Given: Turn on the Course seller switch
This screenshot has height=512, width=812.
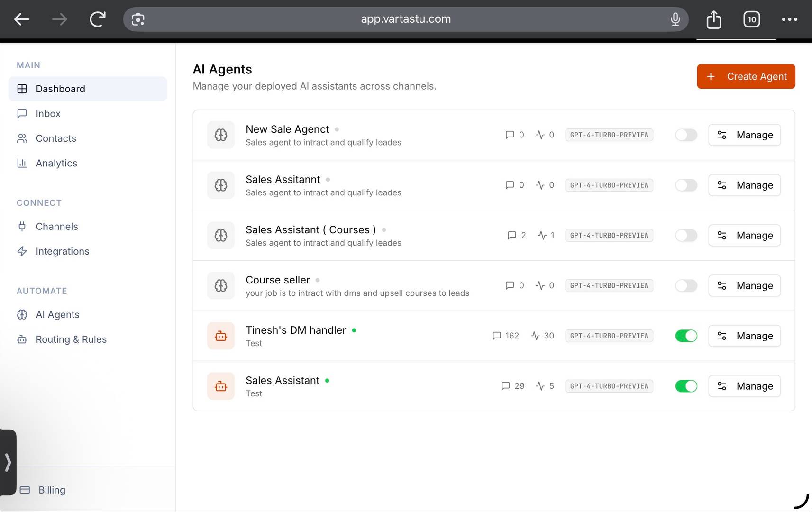Looking at the screenshot, I should click(x=685, y=285).
